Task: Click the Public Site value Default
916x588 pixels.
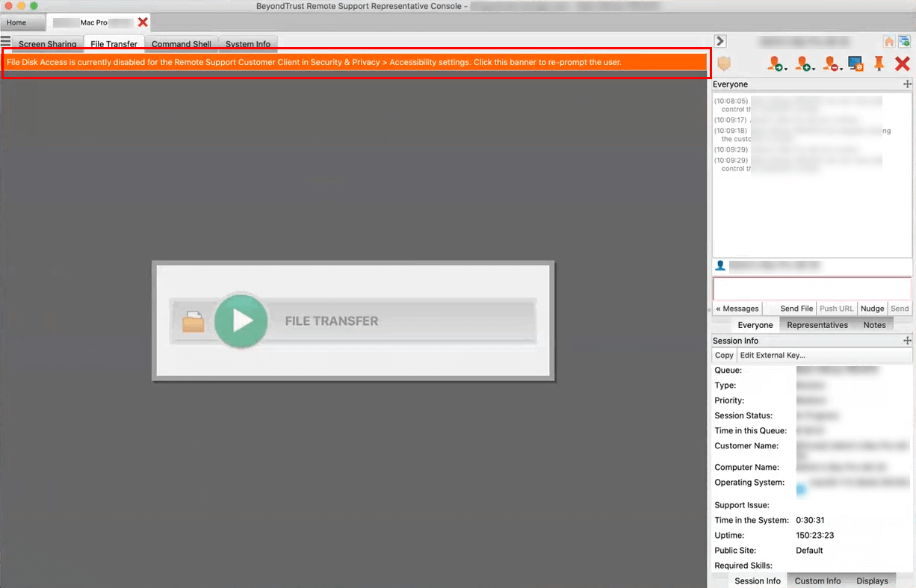Action: [x=809, y=551]
